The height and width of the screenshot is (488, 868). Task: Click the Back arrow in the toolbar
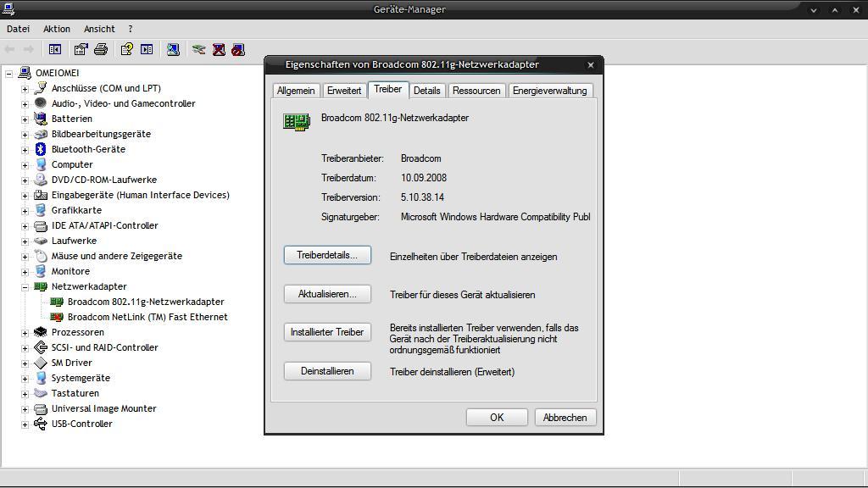10,49
